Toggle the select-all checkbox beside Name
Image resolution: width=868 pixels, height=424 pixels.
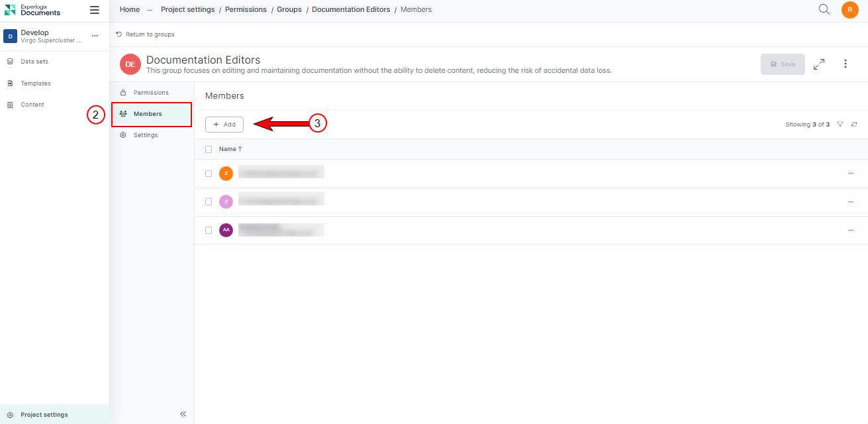(x=209, y=150)
